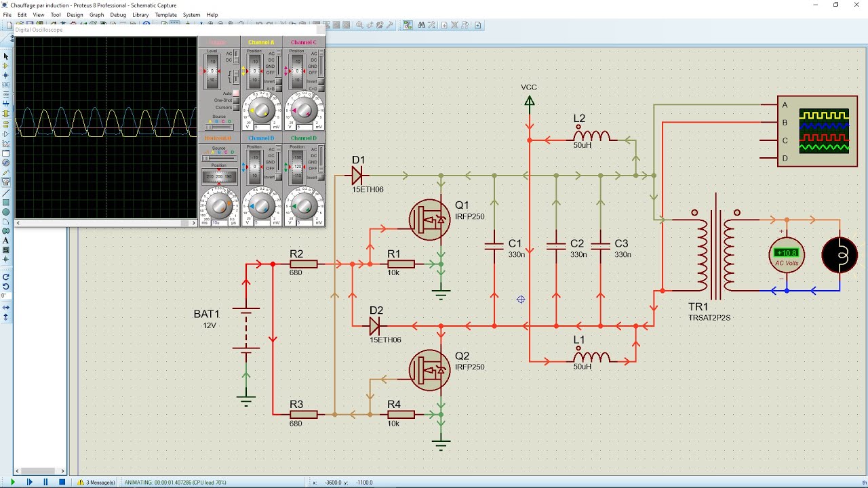Click the horizontal X-Mirror icon

(x=6, y=307)
